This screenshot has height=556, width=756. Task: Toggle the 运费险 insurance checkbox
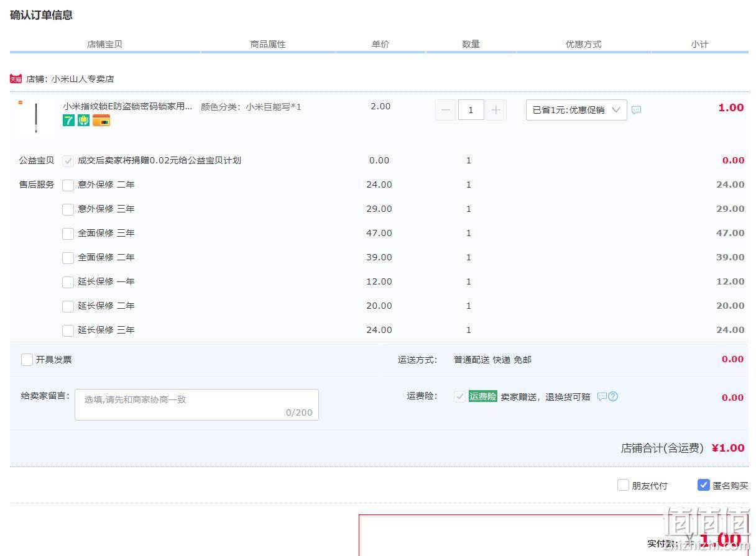[459, 396]
